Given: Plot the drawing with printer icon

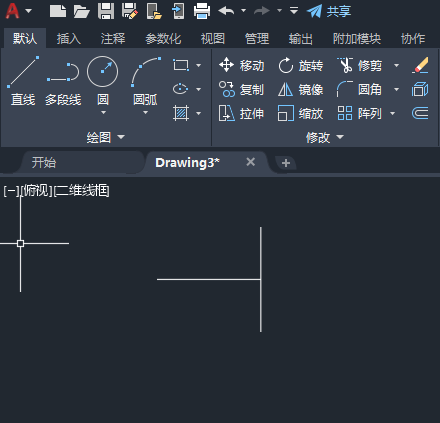Looking at the screenshot, I should point(202,11).
